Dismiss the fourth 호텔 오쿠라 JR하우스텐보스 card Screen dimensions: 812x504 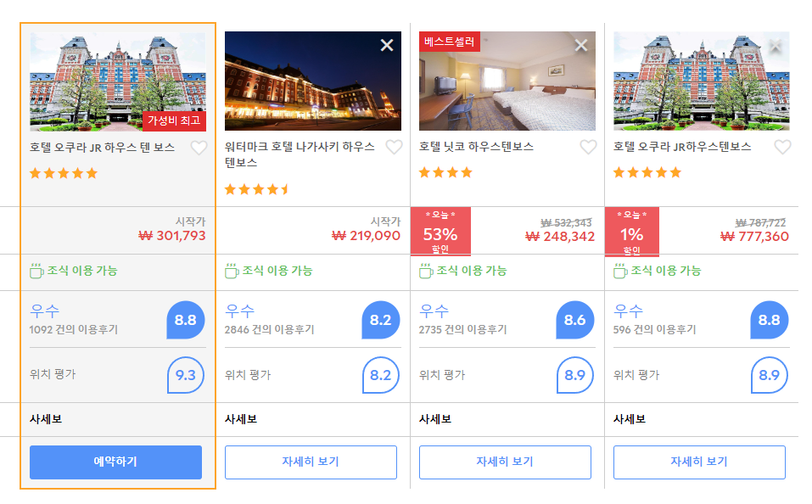click(x=776, y=46)
